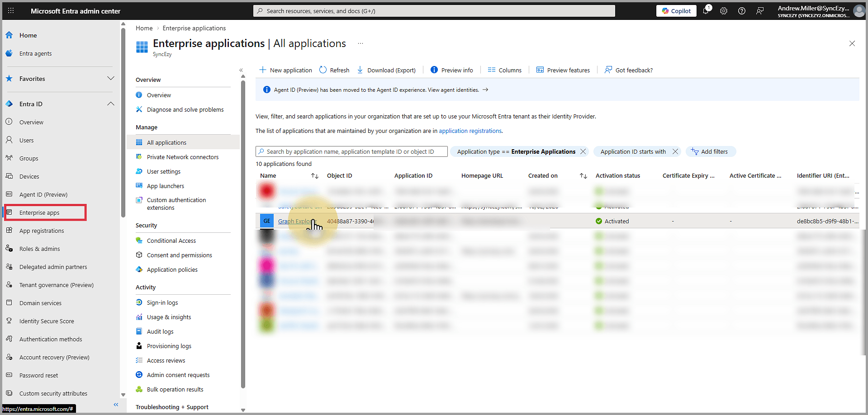View notifications bell icon
Screen dimensions: 868x415
pyautogui.click(x=706, y=11)
